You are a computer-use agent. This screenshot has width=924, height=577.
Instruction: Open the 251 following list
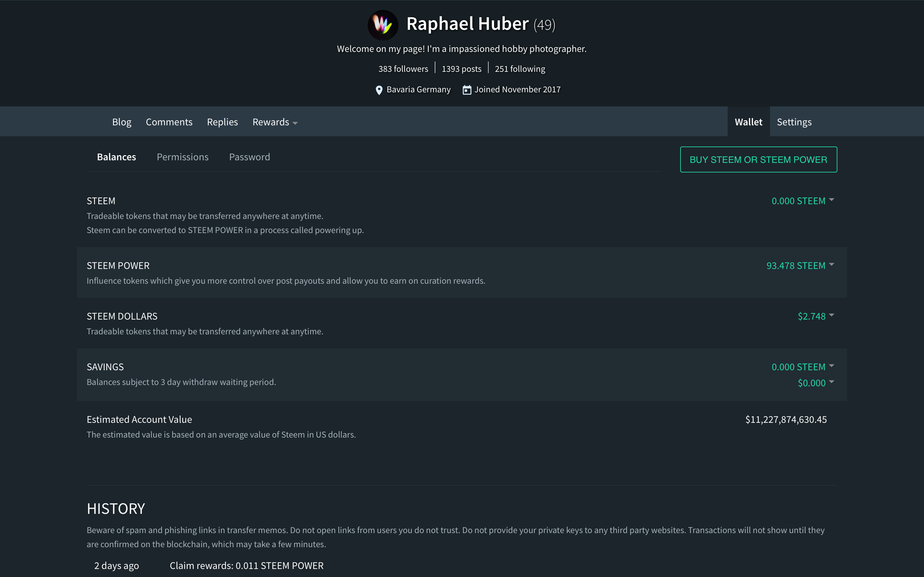[520, 69]
